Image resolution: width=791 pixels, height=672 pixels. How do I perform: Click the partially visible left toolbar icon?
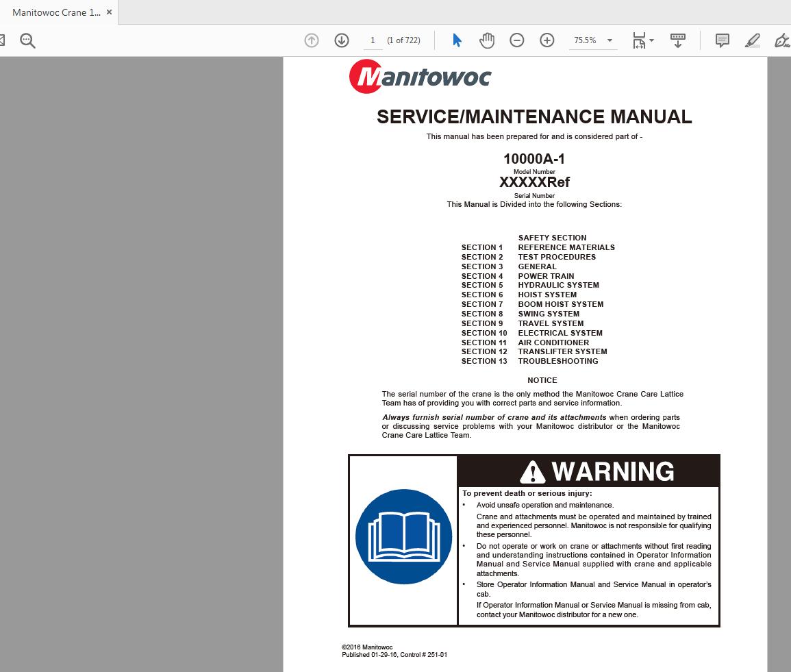pyautogui.click(x=3, y=40)
